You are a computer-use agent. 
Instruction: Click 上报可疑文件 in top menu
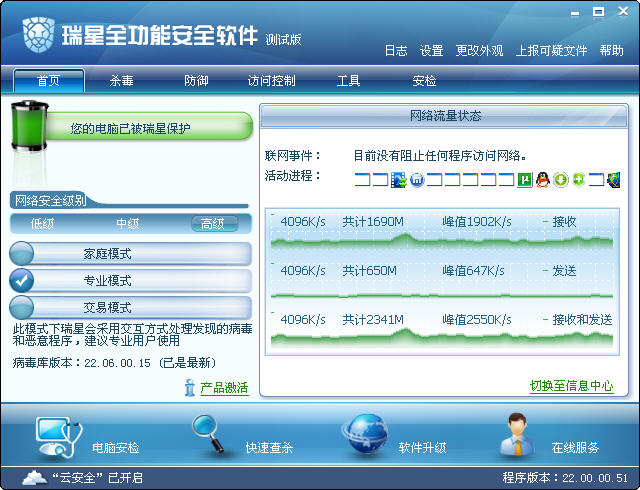[x=551, y=51]
